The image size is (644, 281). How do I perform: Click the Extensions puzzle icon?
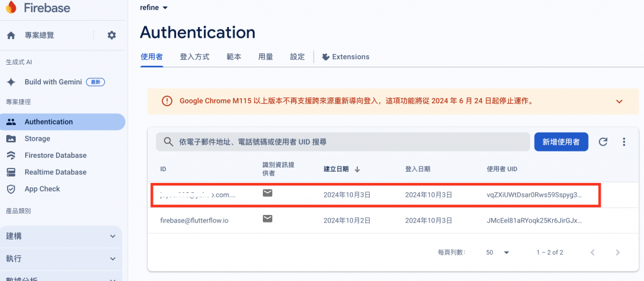[x=326, y=57]
